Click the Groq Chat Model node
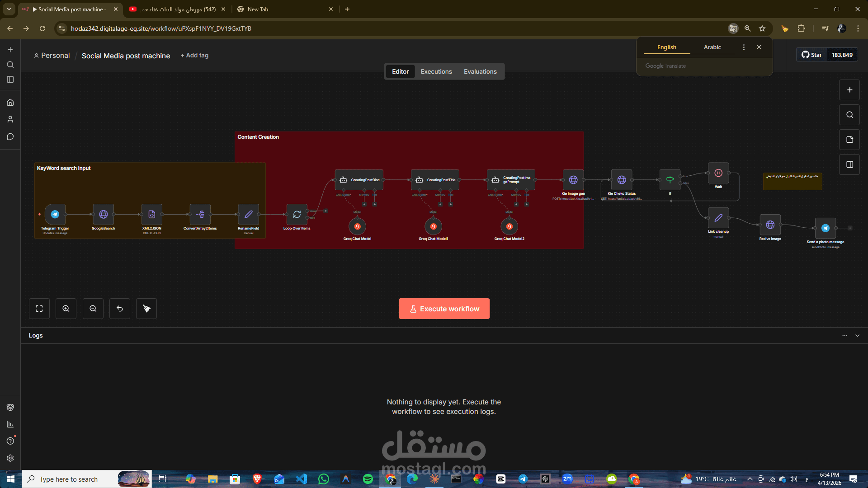The image size is (868, 488). tap(357, 226)
